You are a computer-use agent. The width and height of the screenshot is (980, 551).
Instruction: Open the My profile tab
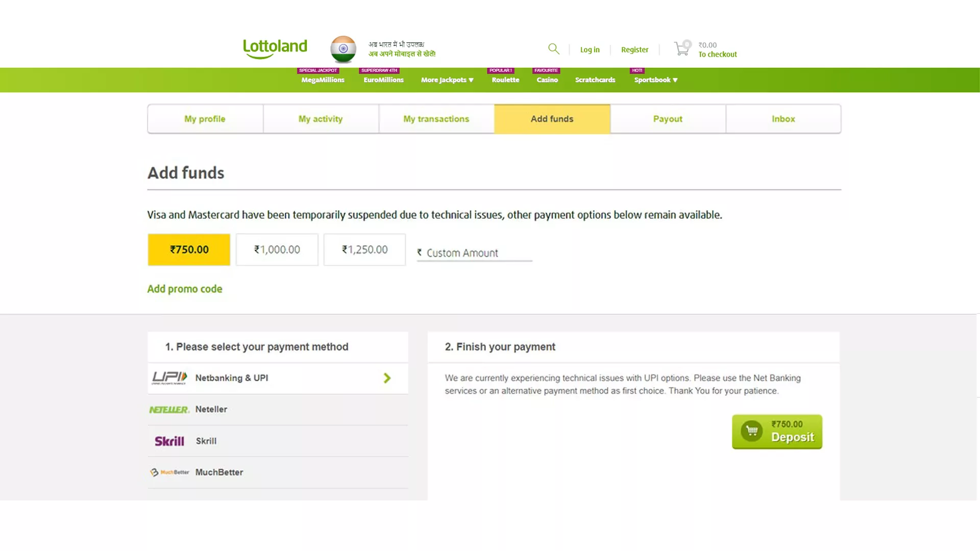click(x=205, y=118)
